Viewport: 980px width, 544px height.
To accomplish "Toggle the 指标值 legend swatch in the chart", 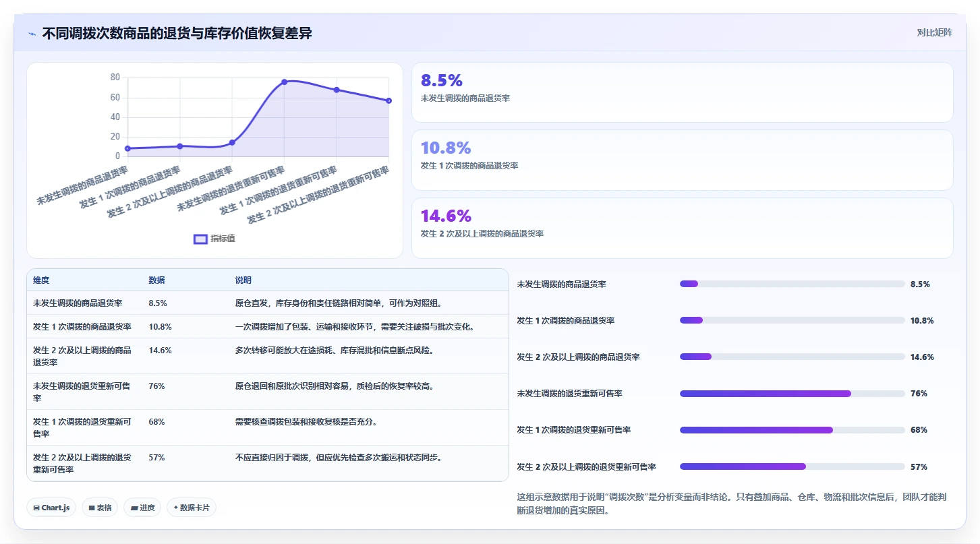I will 200,239.
